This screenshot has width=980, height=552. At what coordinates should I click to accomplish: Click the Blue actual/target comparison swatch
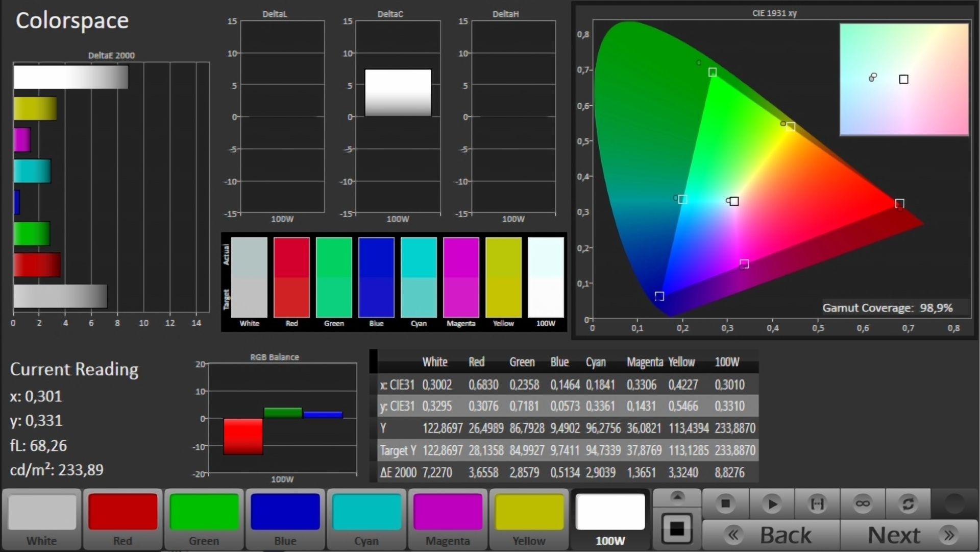(x=376, y=277)
